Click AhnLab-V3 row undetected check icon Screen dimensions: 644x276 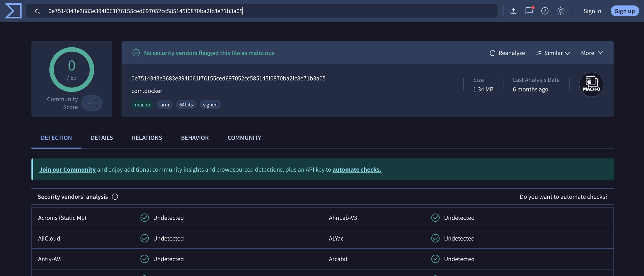[435, 218]
